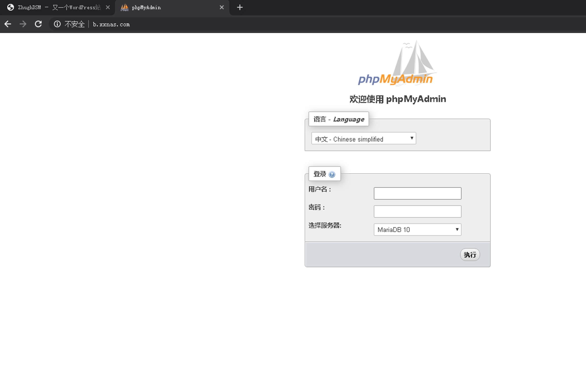Open the login help question icon
The image size is (586, 392).
332,174
